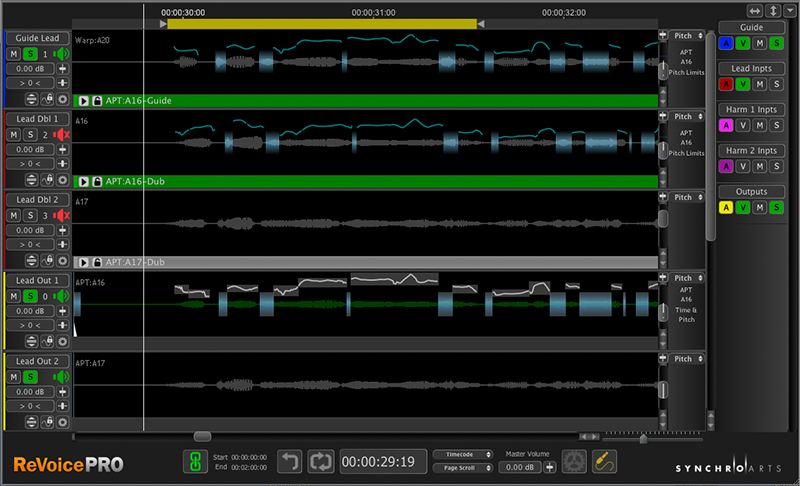
Task: Toggle Solo on the Guide Lead track
Action: [30, 53]
